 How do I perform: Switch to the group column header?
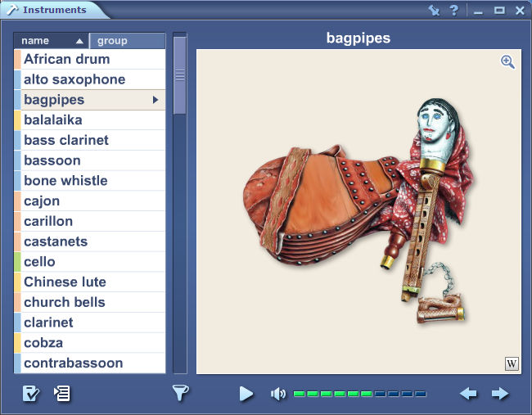126,41
